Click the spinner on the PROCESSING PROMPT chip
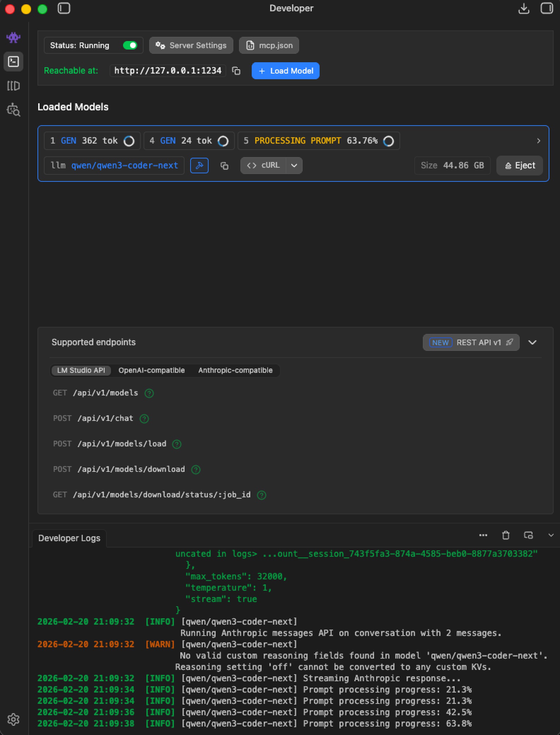The image size is (560, 735). (x=389, y=141)
